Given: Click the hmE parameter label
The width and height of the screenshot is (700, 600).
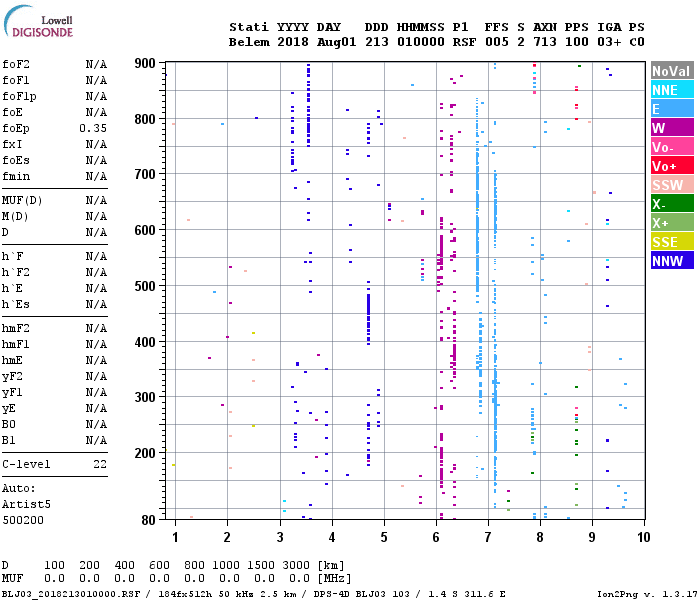Looking at the screenshot, I should pos(12,361).
